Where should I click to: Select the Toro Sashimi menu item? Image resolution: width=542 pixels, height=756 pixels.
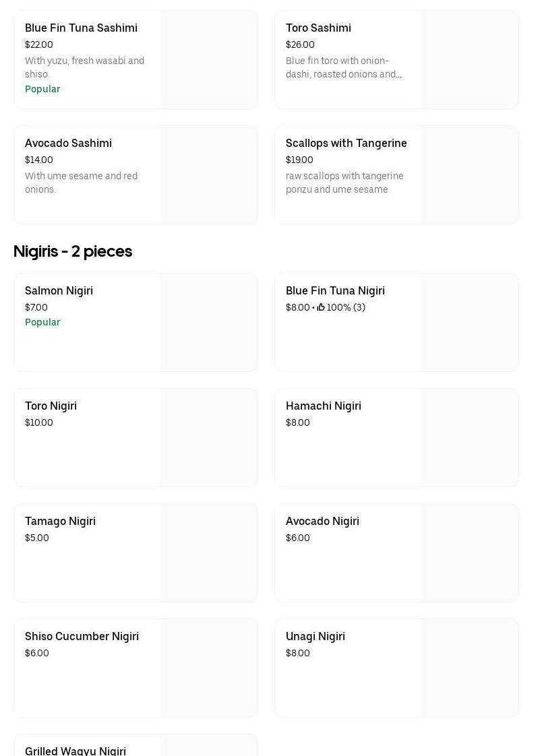tap(318, 28)
